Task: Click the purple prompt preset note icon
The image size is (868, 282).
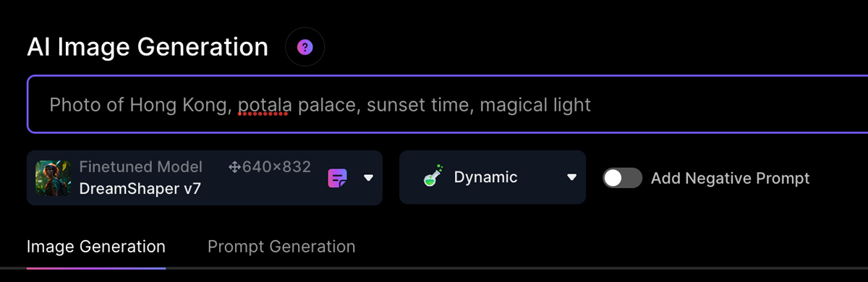Action: pyautogui.click(x=338, y=178)
